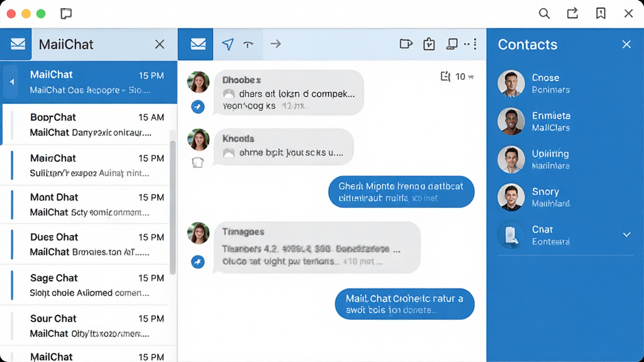Click the sent bubble starting "Gherit Mipnte"
644x362 pixels.
[x=401, y=192]
